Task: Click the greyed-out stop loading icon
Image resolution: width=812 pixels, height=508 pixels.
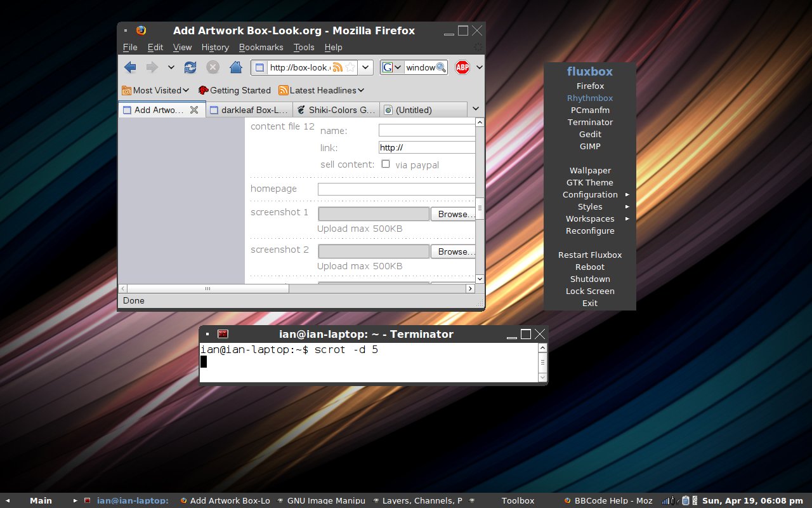Action: pyautogui.click(x=213, y=67)
